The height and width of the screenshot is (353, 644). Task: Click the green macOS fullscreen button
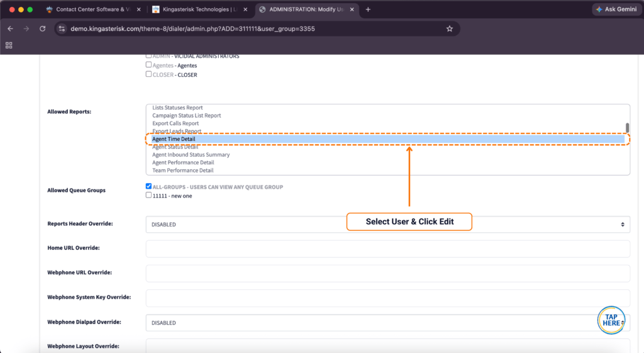tap(30, 9)
